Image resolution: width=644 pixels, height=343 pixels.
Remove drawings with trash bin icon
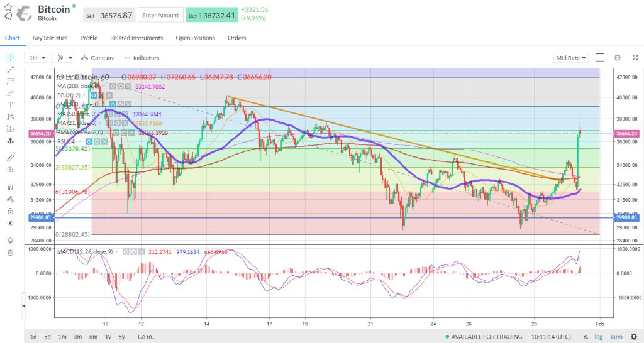point(10,253)
